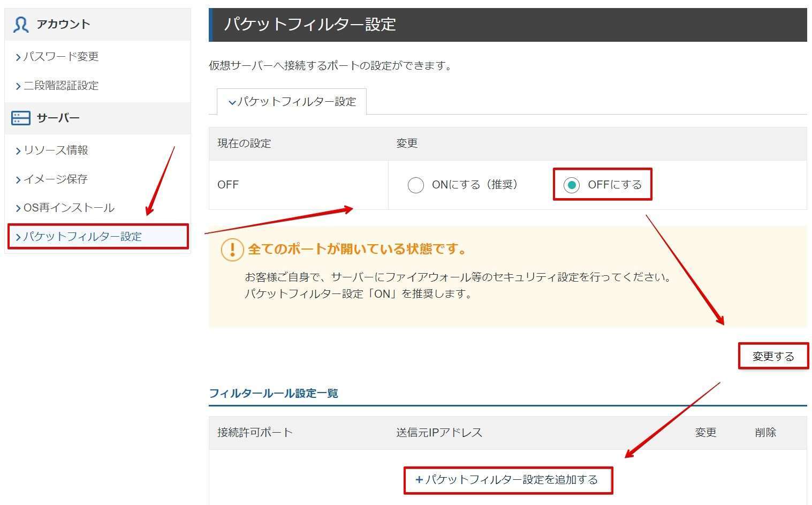The image size is (812, 505).
Task: Click the chevron beside リソース情報
Action: click(18, 150)
